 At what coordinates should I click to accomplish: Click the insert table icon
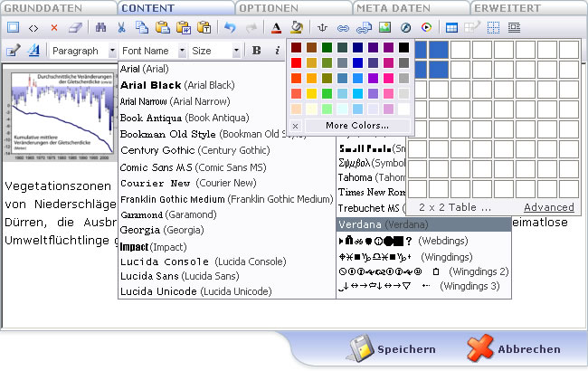pos(451,28)
